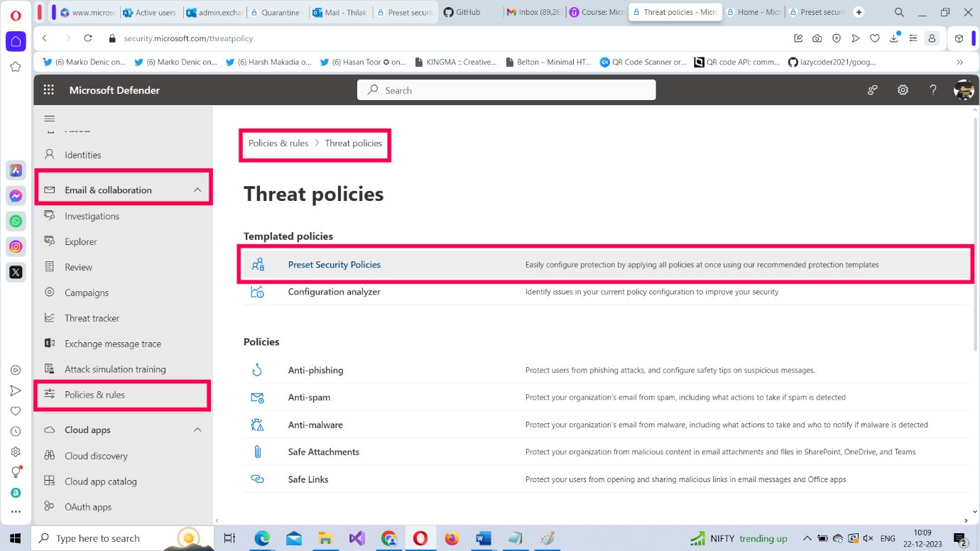Click the community feedback icon in header
980x551 pixels.
[x=872, y=90]
